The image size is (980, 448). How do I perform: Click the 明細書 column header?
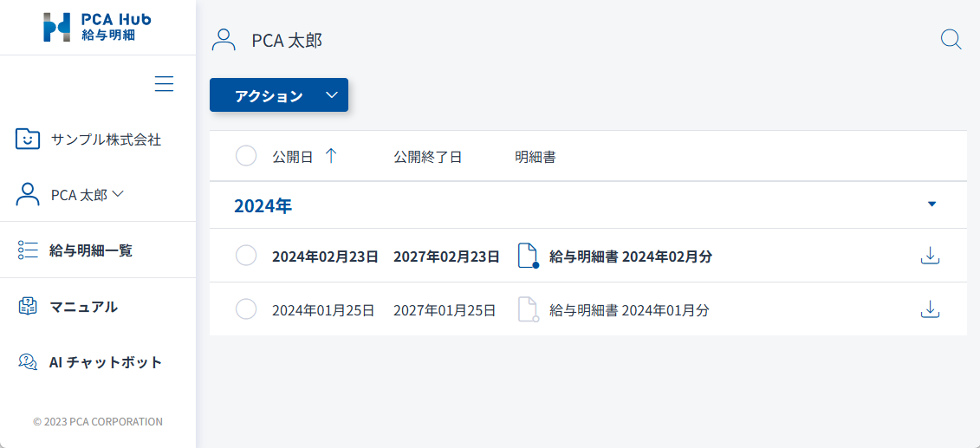[x=535, y=157]
